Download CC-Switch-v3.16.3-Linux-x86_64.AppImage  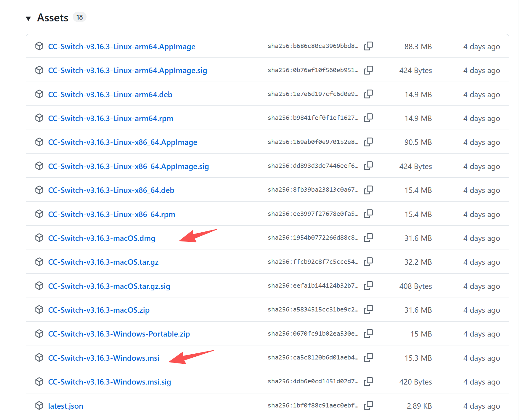click(x=123, y=142)
